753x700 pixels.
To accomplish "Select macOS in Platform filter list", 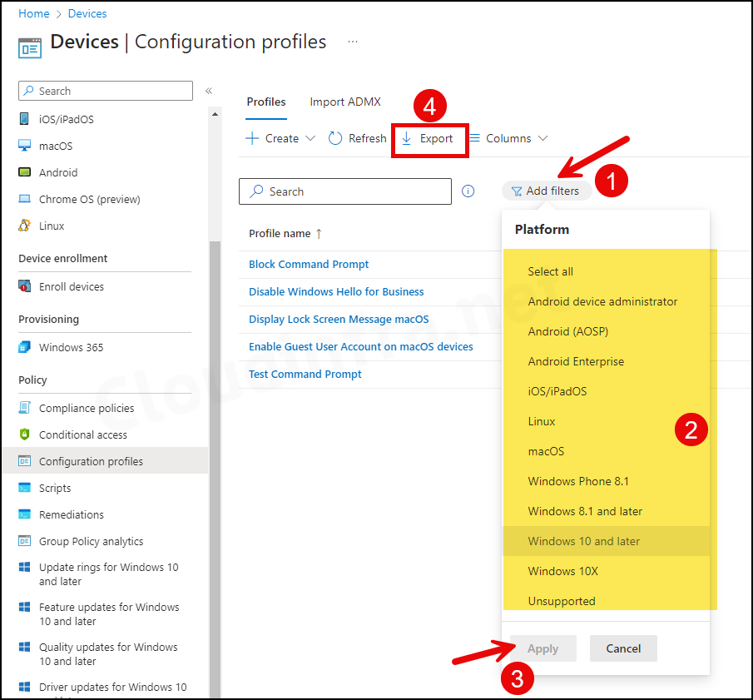I will point(606,451).
